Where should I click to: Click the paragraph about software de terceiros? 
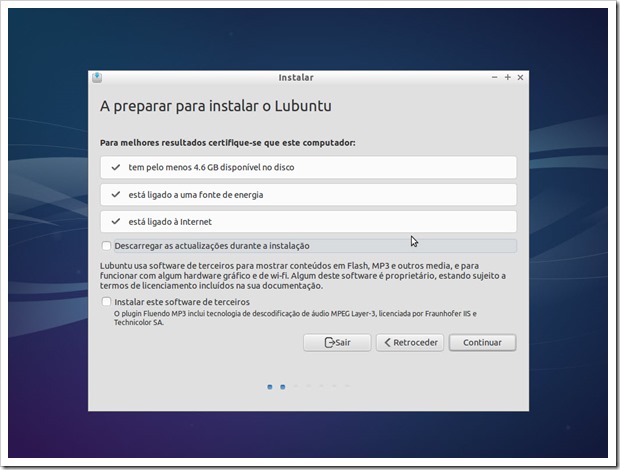coord(302,276)
